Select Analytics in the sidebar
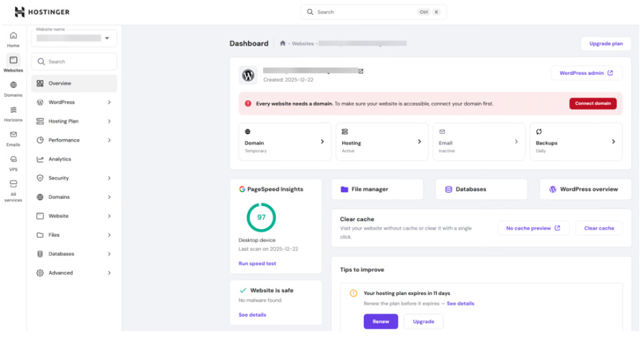Viewport: 644px width, 342px height. coord(74,159)
